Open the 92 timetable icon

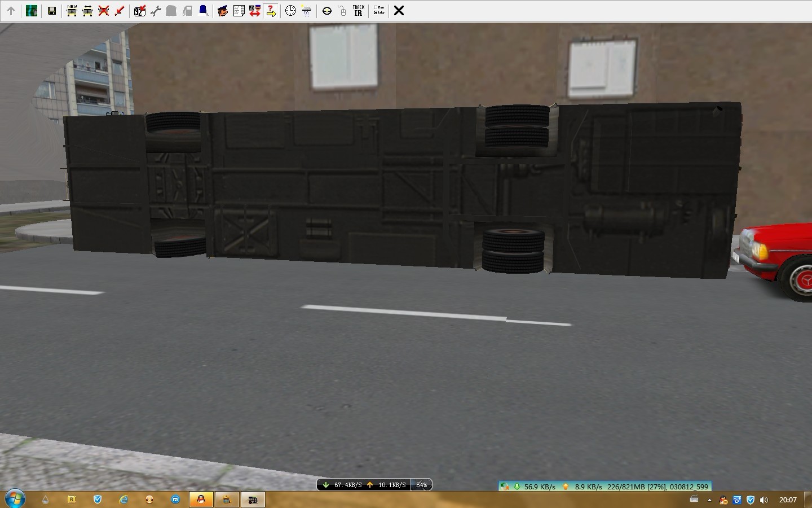pyautogui.click(x=139, y=11)
